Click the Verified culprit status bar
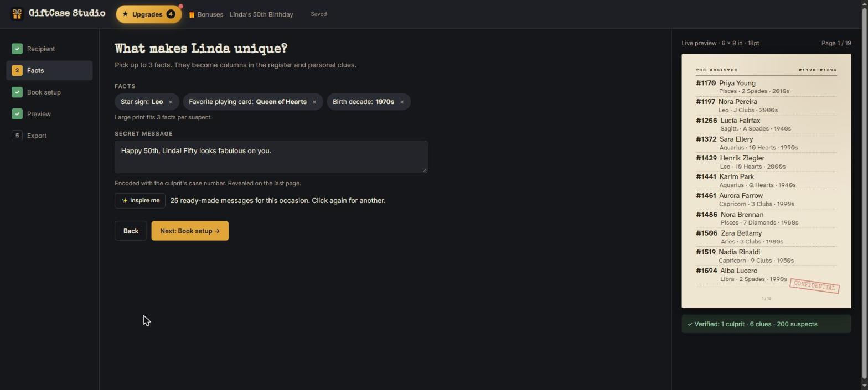868x390 pixels. (x=766, y=324)
